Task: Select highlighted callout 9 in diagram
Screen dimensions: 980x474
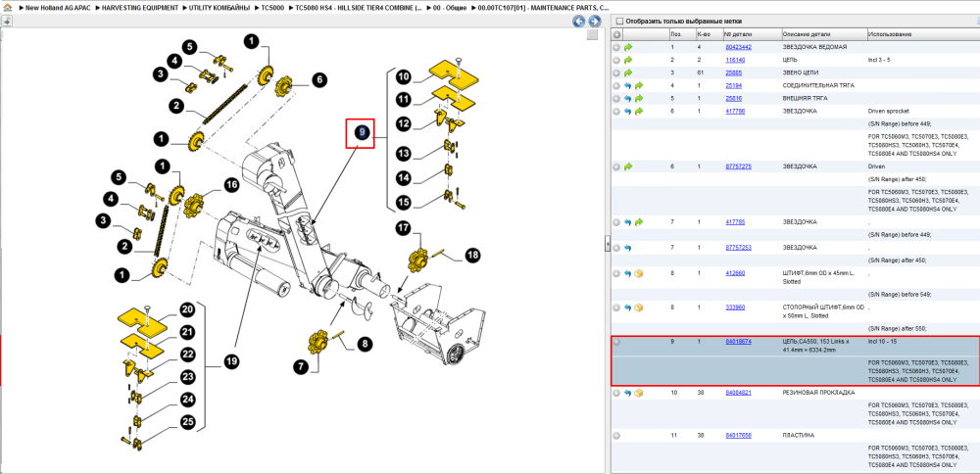Action: tap(361, 133)
